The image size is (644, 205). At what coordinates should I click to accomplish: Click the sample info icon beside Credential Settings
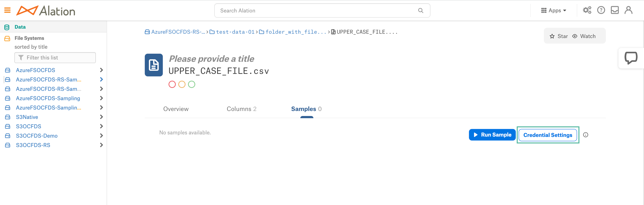pyautogui.click(x=586, y=135)
